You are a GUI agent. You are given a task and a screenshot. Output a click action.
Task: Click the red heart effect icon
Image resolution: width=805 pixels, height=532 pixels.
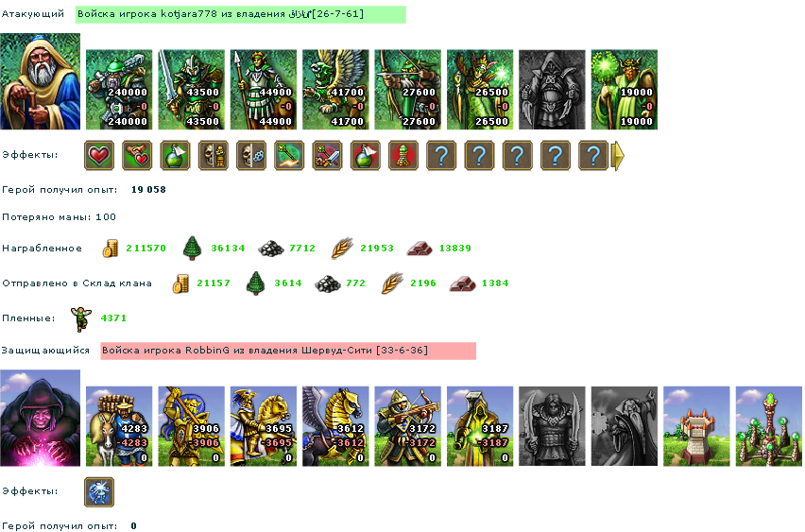(x=99, y=155)
